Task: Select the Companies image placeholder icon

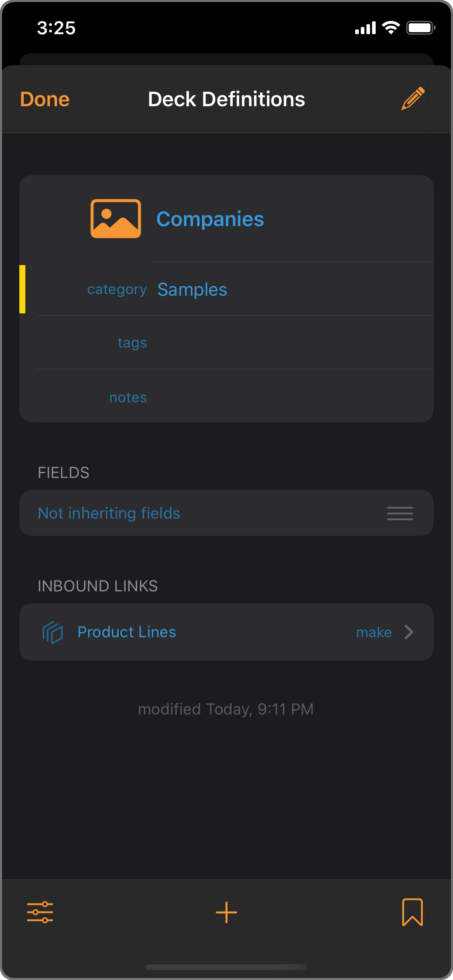Action: point(116,219)
